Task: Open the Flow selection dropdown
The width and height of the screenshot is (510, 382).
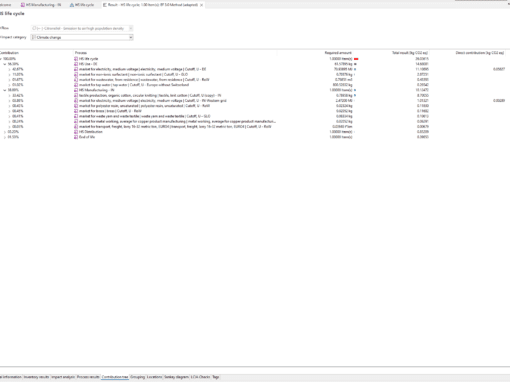Action: click(82, 28)
